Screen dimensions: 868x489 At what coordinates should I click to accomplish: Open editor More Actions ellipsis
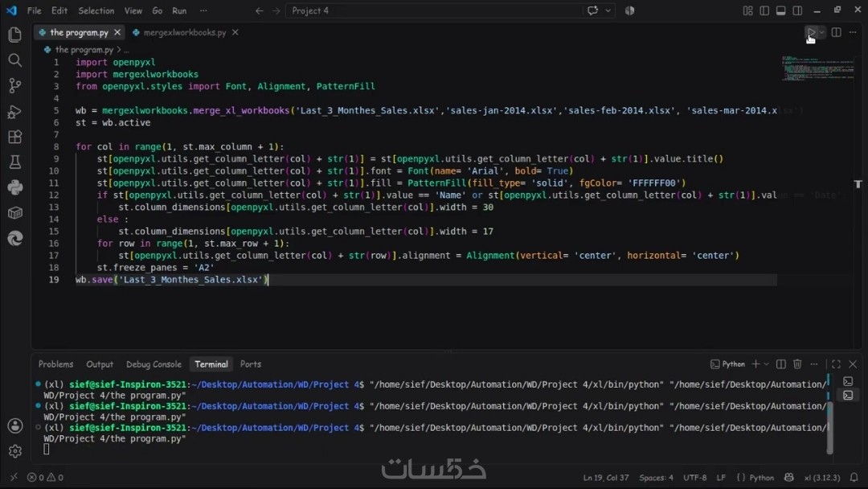853,32
